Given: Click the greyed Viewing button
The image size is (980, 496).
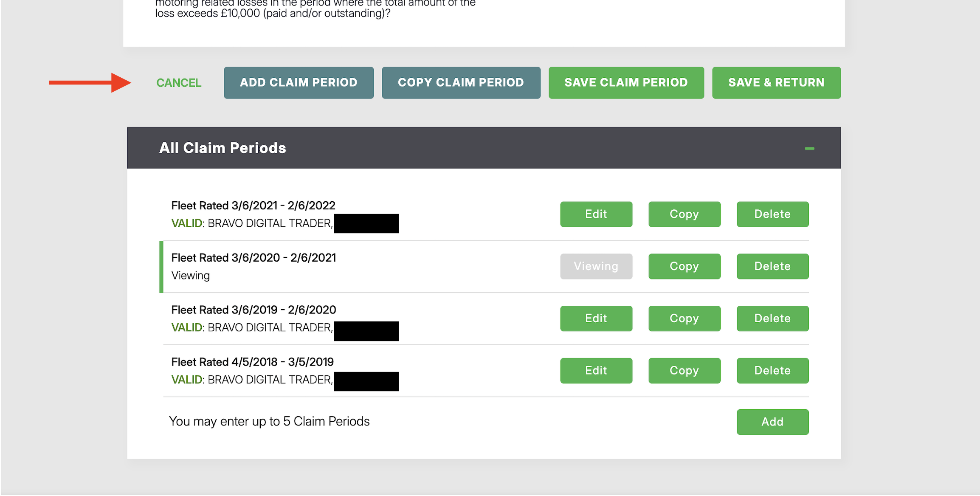Looking at the screenshot, I should pyautogui.click(x=596, y=266).
